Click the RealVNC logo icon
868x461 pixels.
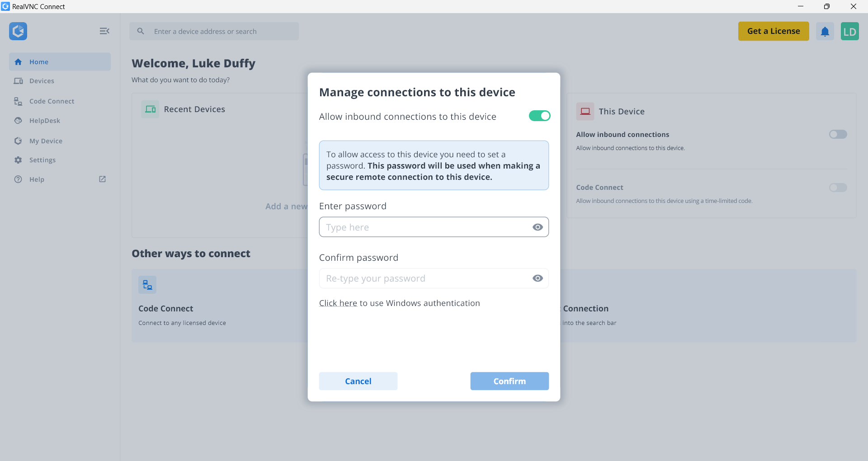pyautogui.click(x=18, y=31)
